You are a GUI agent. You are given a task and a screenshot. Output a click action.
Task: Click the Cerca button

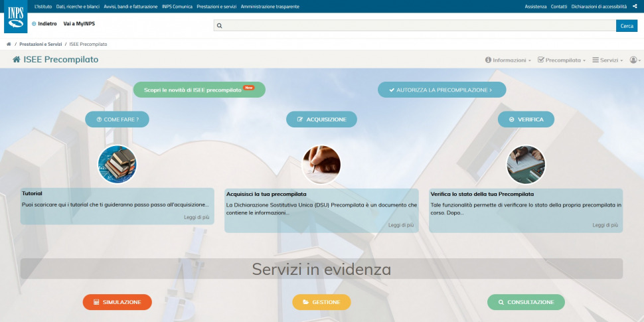coord(627,25)
